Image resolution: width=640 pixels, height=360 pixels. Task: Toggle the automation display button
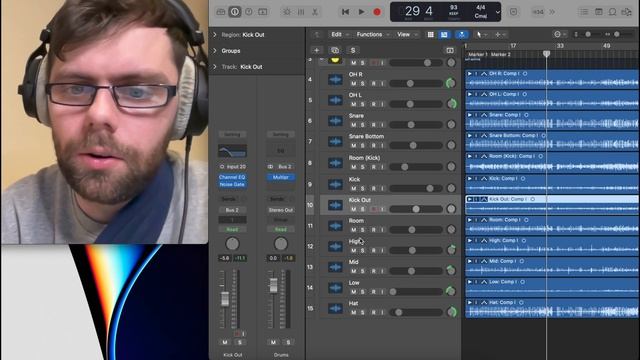point(444,35)
